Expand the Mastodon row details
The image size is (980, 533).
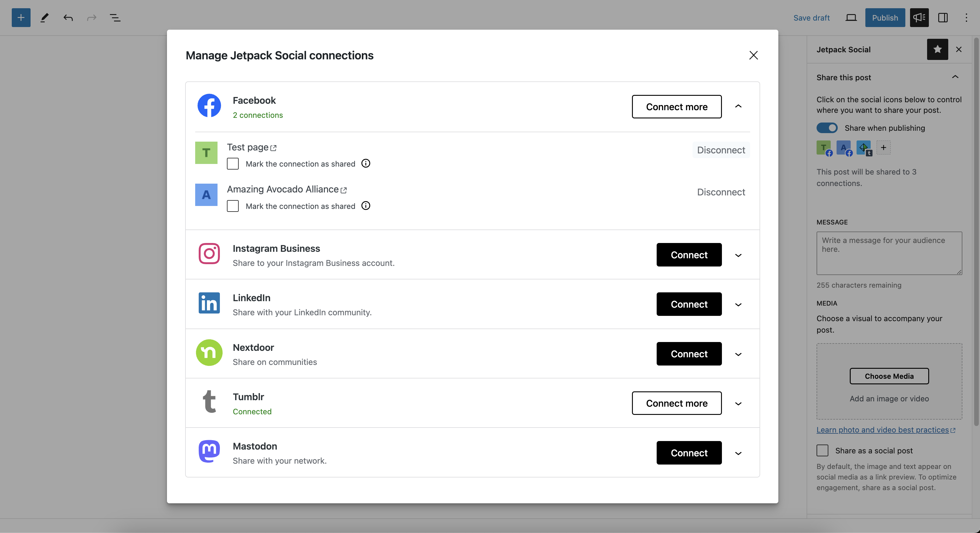[x=738, y=453]
